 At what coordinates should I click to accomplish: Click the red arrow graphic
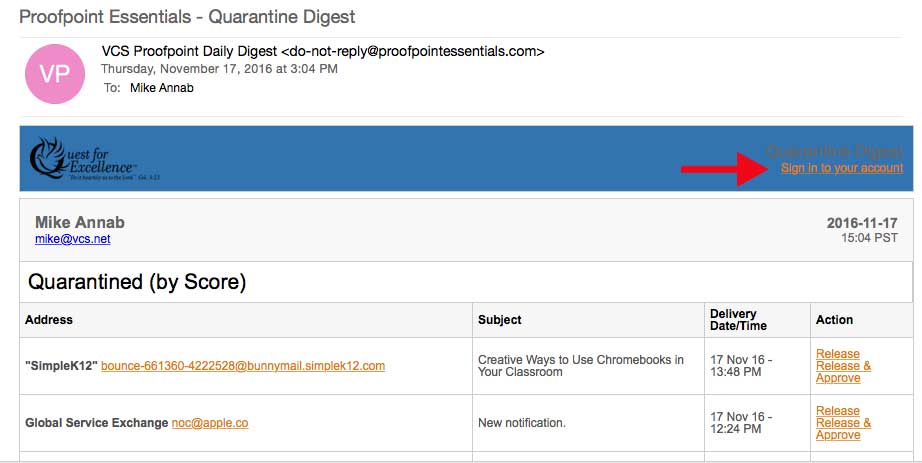[727, 168]
